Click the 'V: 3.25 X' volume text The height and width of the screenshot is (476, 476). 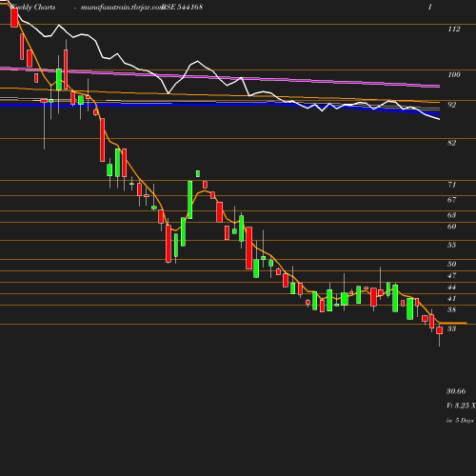(x=461, y=406)
